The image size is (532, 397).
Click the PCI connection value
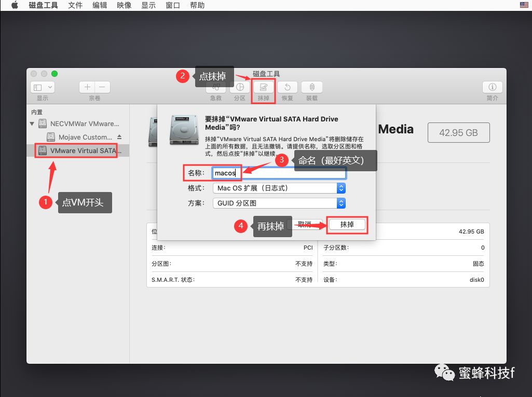pos(308,248)
